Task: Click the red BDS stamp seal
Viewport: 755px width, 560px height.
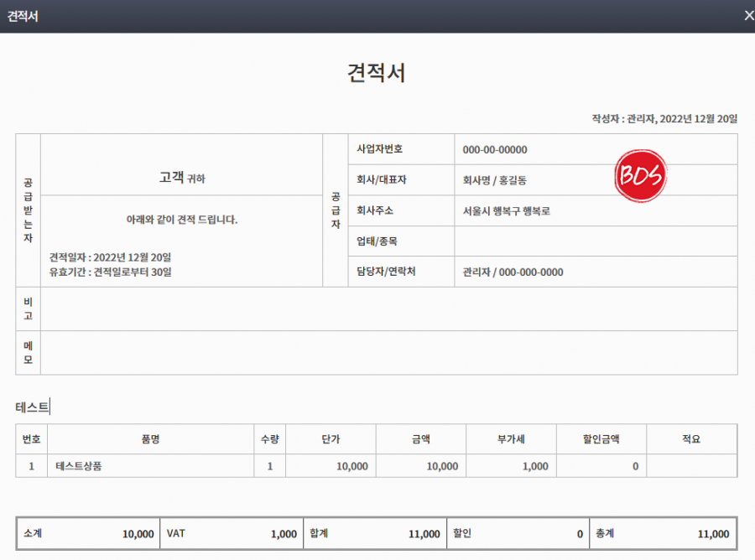Action: pyautogui.click(x=641, y=177)
